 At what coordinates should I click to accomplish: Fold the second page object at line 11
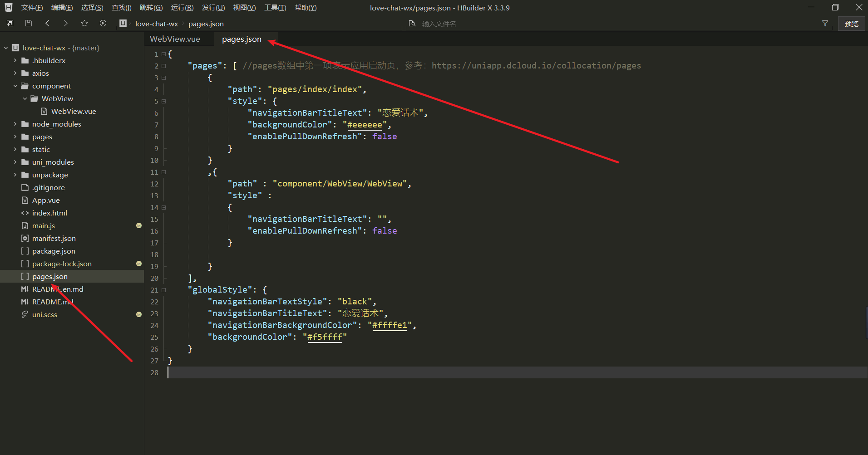(164, 172)
